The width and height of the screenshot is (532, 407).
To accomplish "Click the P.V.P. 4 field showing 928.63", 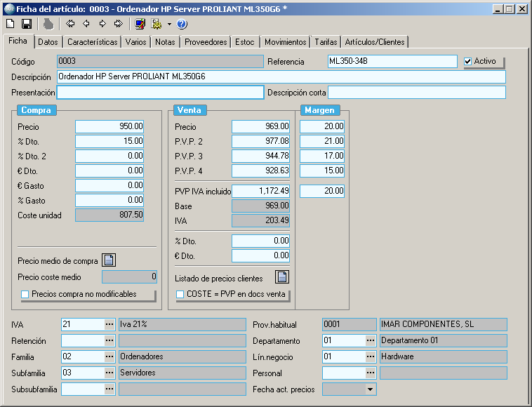I will [261, 171].
